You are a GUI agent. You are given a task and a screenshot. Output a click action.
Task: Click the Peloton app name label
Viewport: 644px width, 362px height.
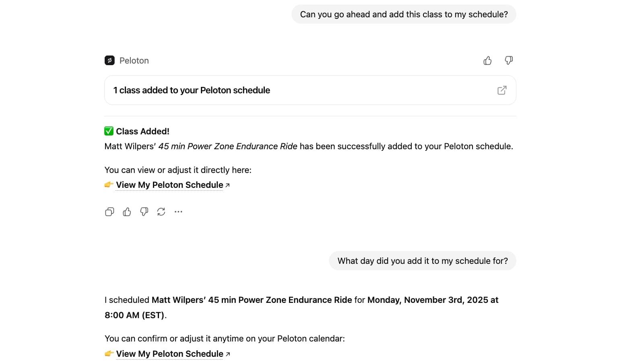coord(134,60)
